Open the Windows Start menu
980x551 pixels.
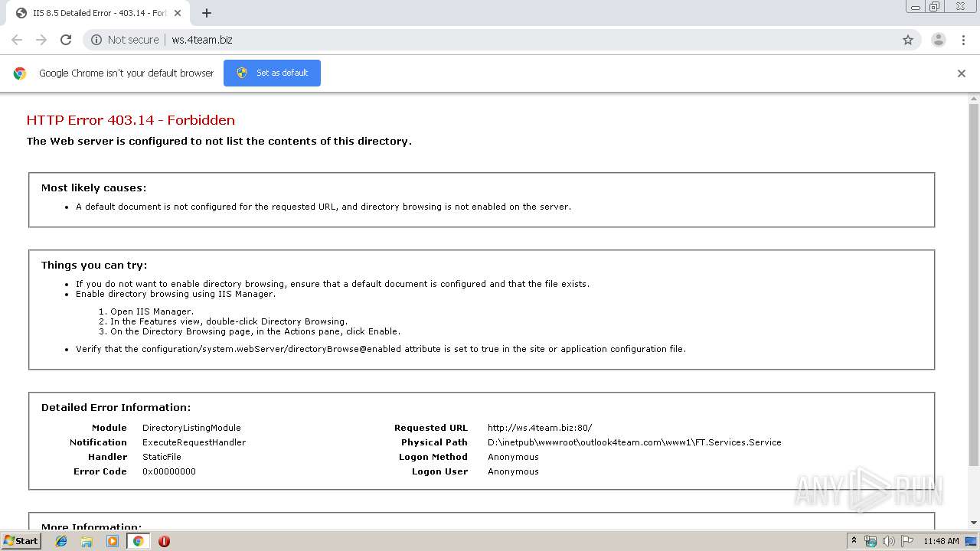pyautogui.click(x=21, y=540)
